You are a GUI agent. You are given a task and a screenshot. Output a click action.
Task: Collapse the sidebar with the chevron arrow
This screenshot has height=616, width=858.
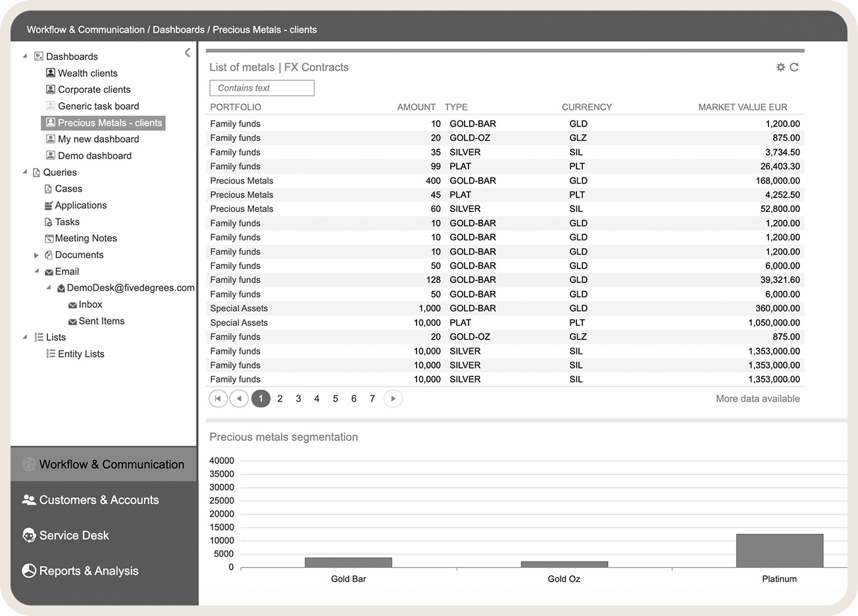point(188,53)
